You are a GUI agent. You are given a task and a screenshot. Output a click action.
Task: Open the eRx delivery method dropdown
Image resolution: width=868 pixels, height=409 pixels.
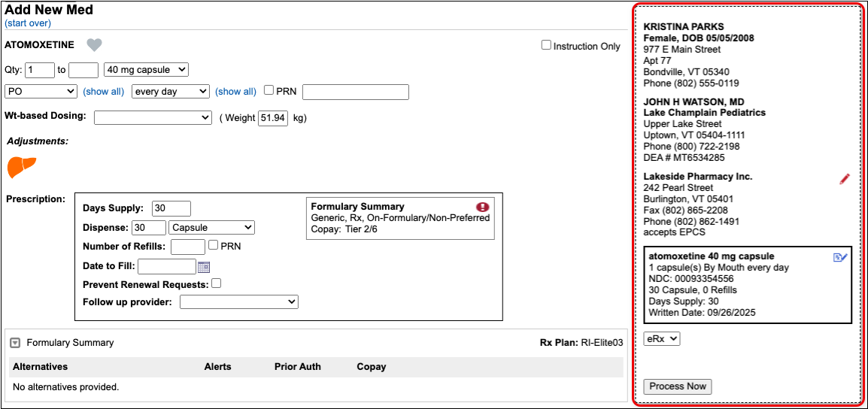pyautogui.click(x=662, y=339)
